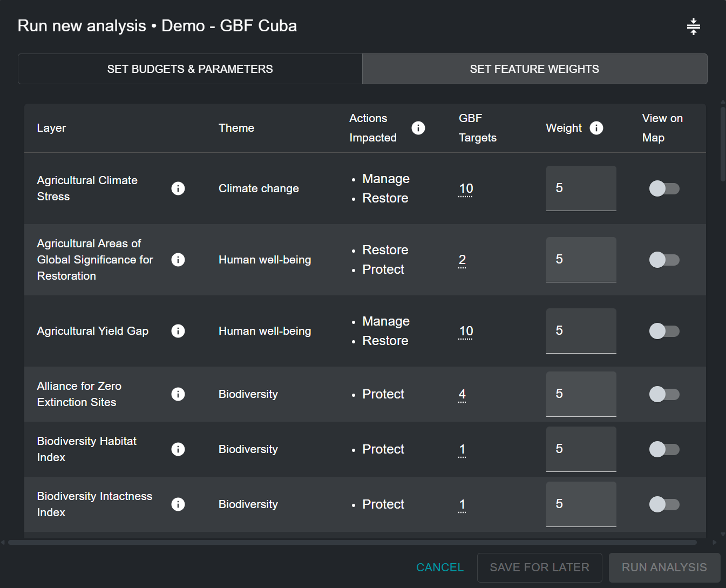
Task: Open the Weight column info icon
Action: tap(596, 128)
